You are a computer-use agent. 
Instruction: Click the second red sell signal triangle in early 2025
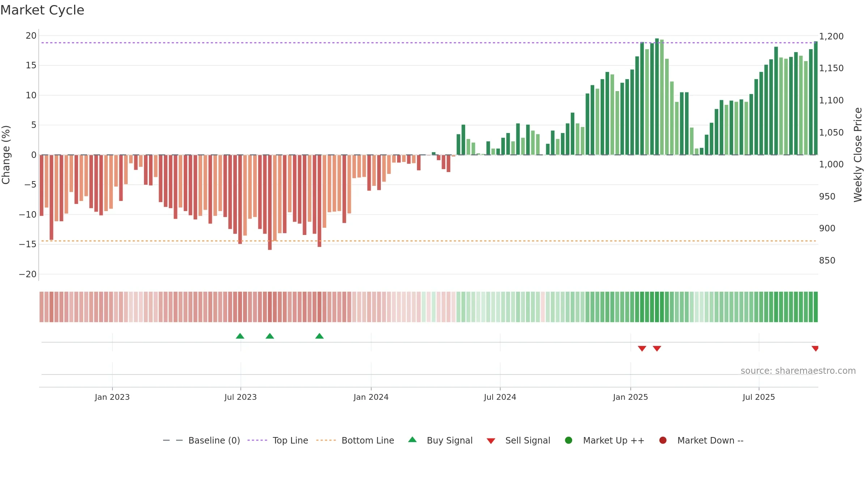(x=657, y=348)
